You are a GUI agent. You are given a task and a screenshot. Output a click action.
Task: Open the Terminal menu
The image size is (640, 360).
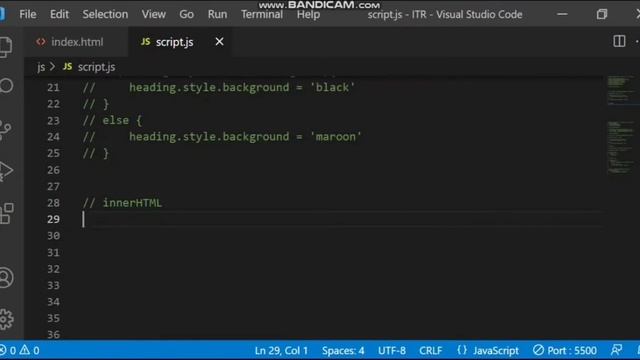coord(262,14)
